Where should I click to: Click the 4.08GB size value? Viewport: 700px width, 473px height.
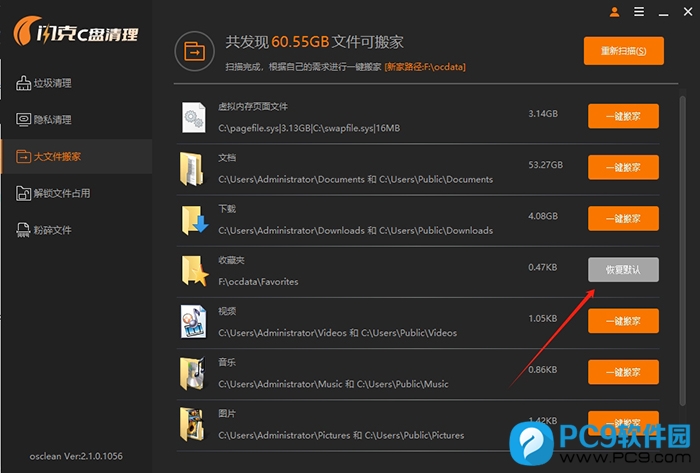coord(543,216)
